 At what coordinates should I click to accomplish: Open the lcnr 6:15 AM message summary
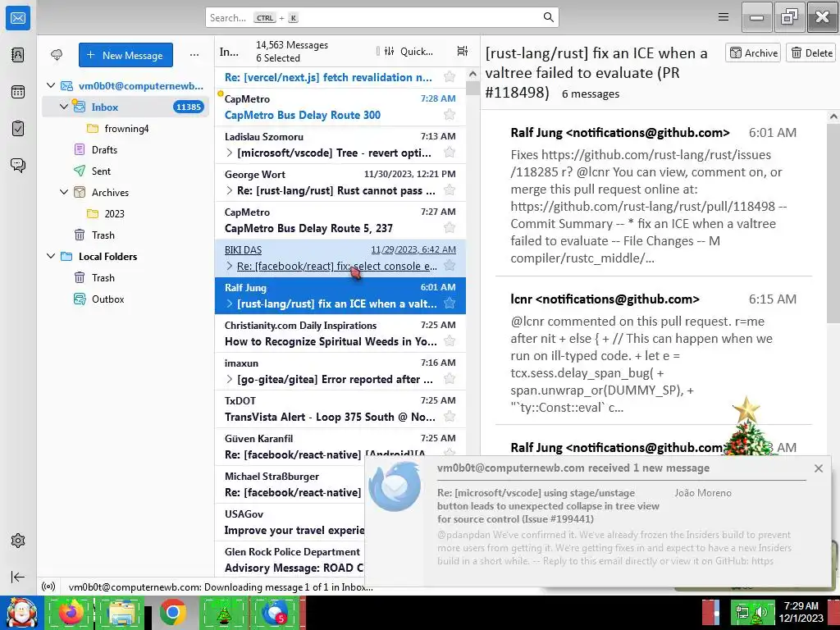click(x=653, y=353)
